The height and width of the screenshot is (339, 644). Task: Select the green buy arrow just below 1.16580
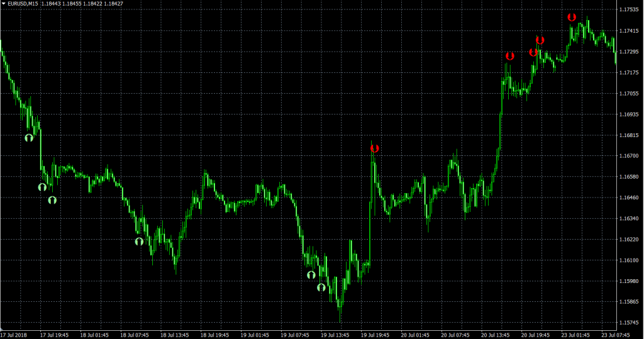(x=42, y=187)
